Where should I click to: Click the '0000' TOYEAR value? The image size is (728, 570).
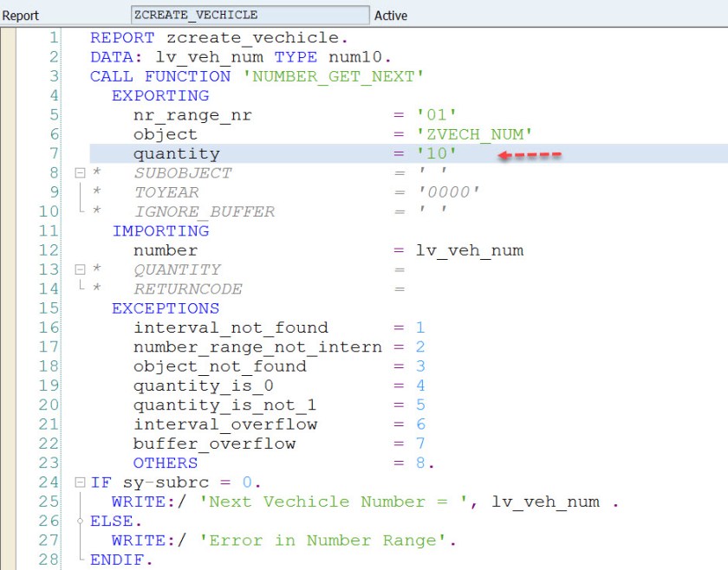449,192
